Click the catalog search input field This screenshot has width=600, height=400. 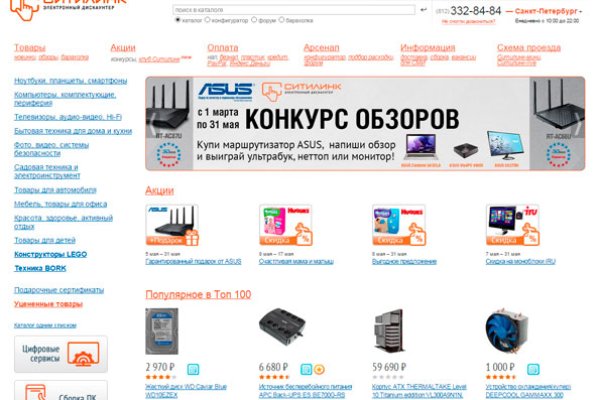pyautogui.click(x=294, y=10)
